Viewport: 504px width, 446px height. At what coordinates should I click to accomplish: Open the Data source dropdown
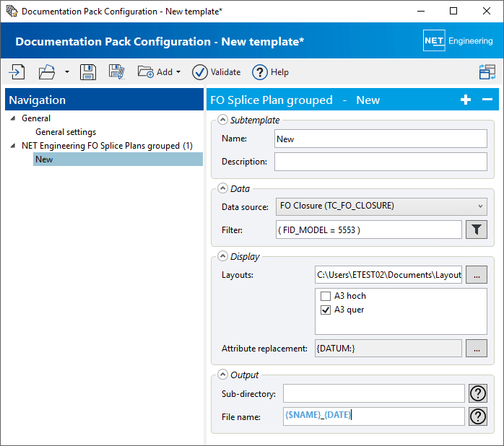[381, 206]
